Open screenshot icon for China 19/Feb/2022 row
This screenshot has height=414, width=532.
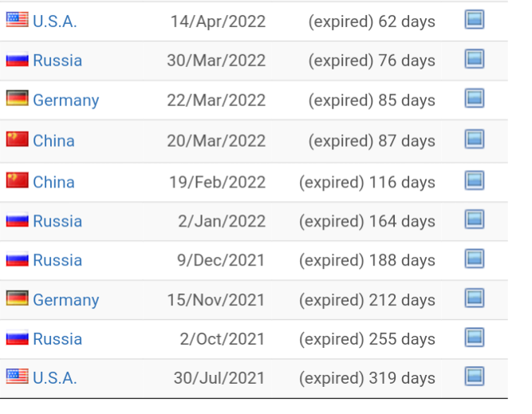click(474, 180)
